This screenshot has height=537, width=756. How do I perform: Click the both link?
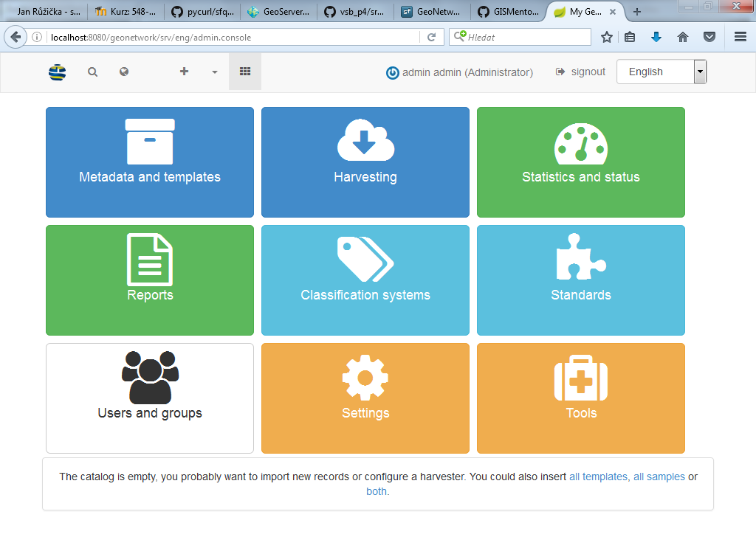tap(377, 492)
